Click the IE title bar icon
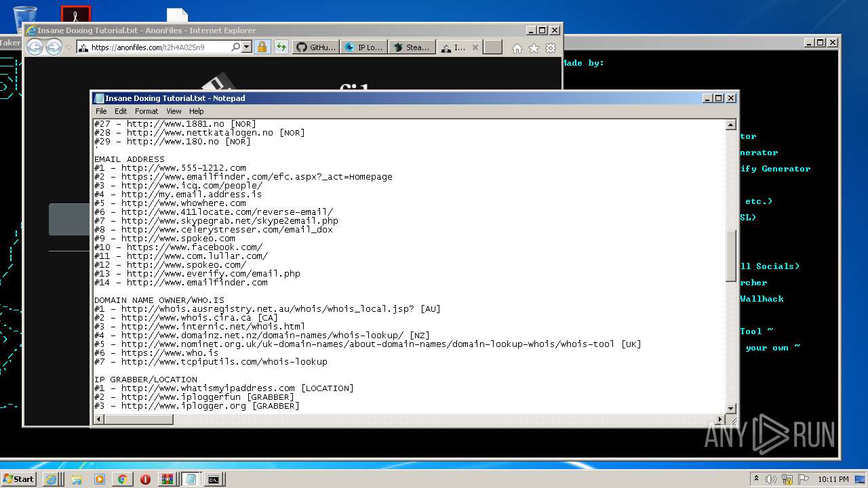This screenshot has height=488, width=868. click(31, 30)
